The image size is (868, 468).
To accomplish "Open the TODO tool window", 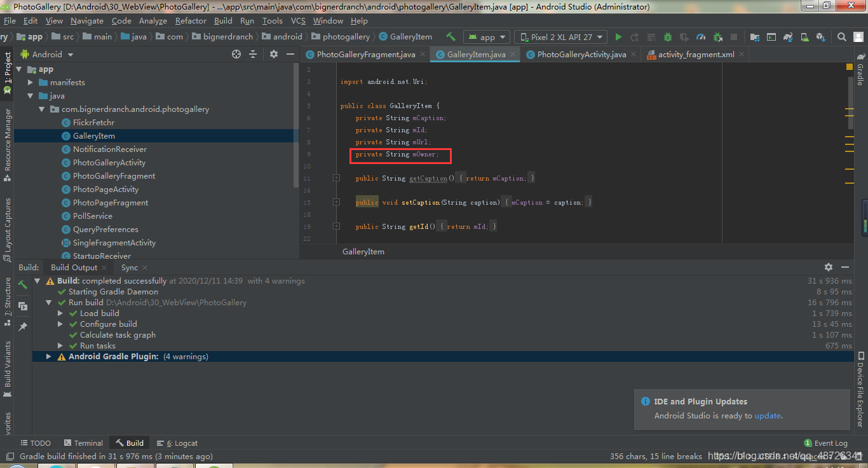I will tap(36, 443).
